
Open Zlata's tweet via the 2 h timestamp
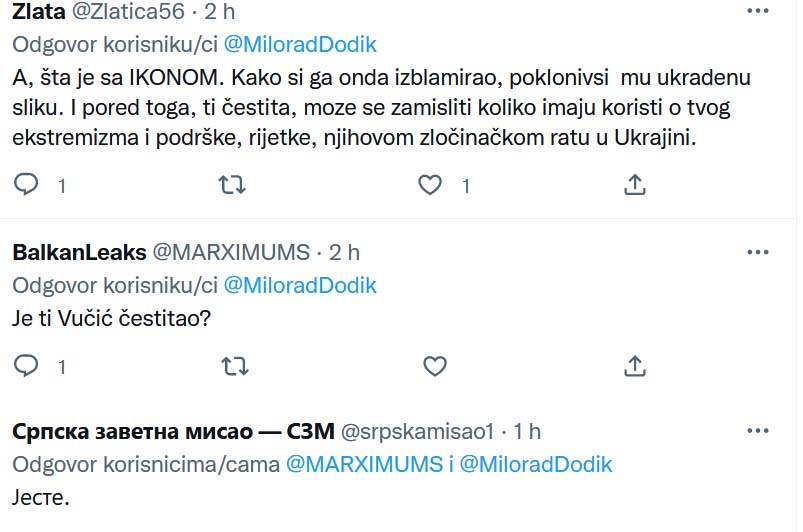point(220,11)
